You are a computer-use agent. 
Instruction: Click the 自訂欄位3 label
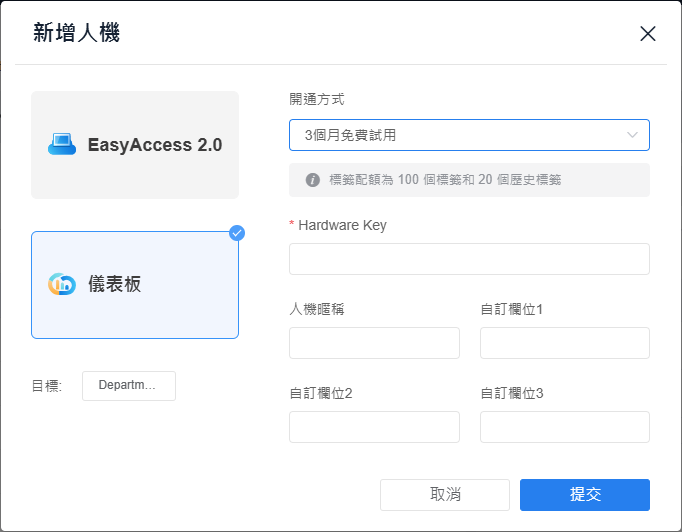512,393
